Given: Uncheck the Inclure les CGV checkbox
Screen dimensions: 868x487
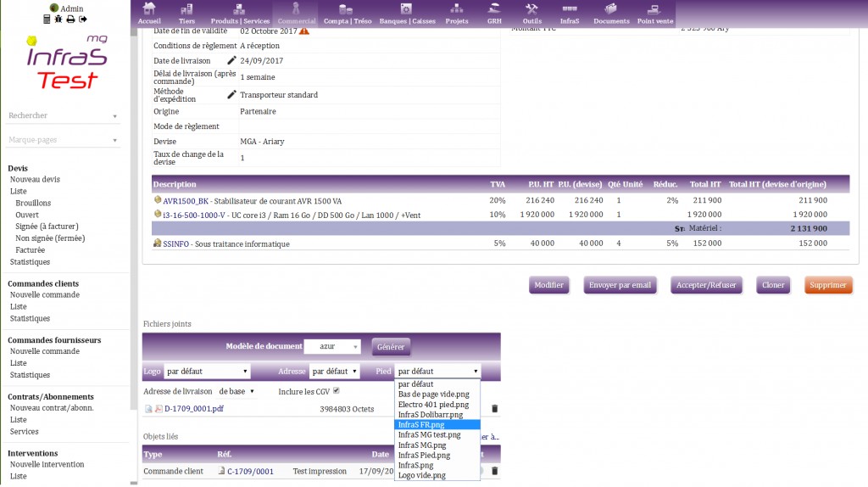Looking at the screenshot, I should (337, 391).
